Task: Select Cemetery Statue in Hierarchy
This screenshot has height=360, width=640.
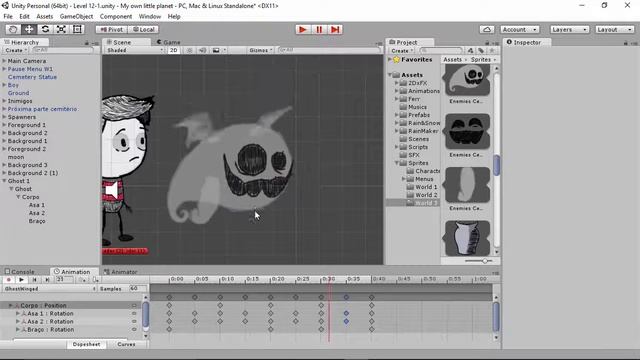Action: [x=32, y=77]
